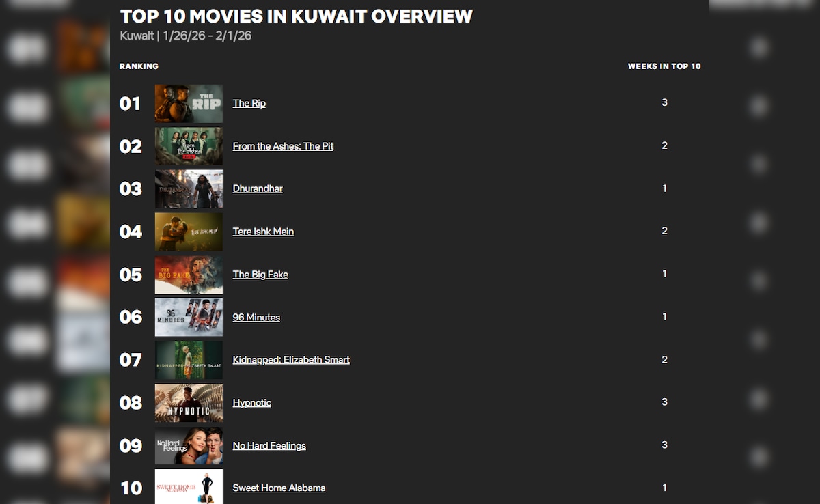Open The Rip title link

249,103
